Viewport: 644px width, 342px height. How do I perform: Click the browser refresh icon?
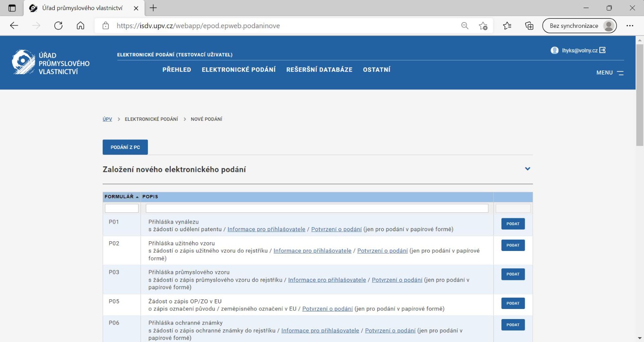(x=58, y=26)
